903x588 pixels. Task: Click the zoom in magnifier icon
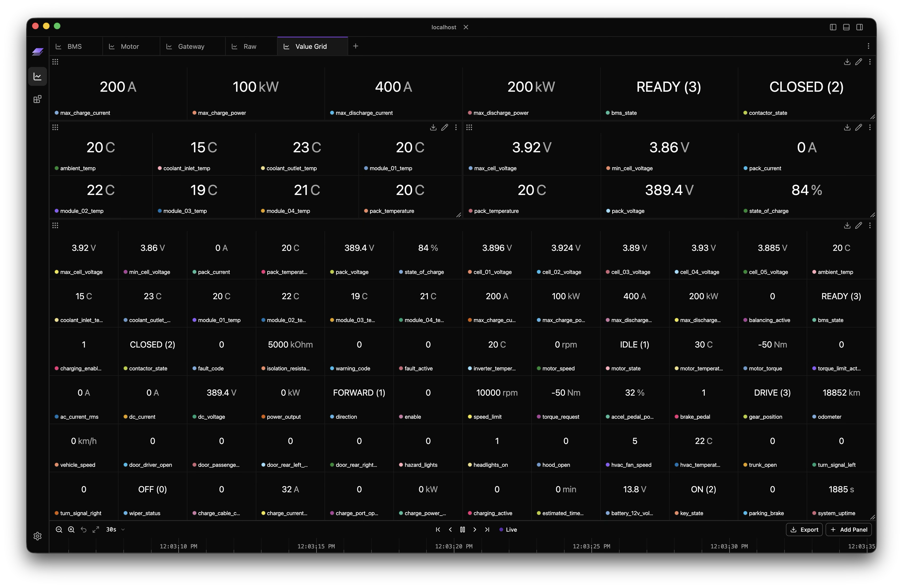coord(71,530)
